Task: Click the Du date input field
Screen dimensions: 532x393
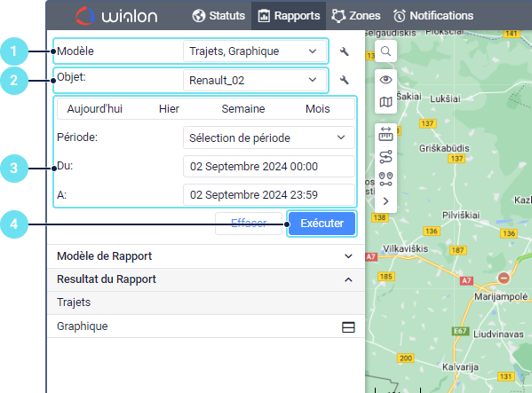Action: pos(269,167)
